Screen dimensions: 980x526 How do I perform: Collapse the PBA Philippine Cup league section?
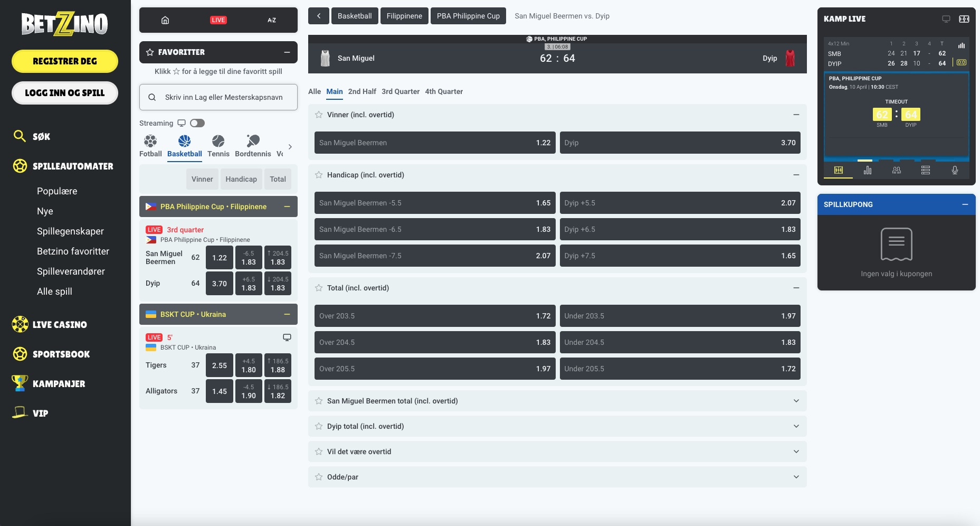[287, 206]
